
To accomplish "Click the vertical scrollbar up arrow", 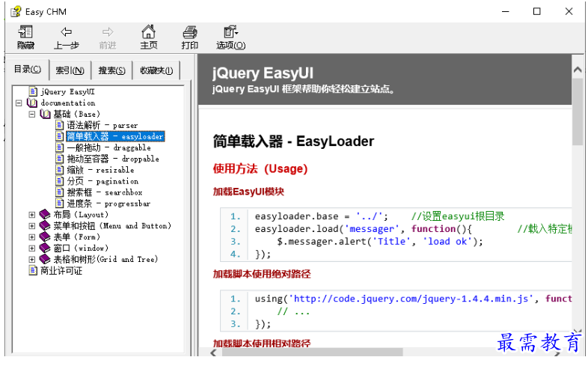I will coord(578,70).
